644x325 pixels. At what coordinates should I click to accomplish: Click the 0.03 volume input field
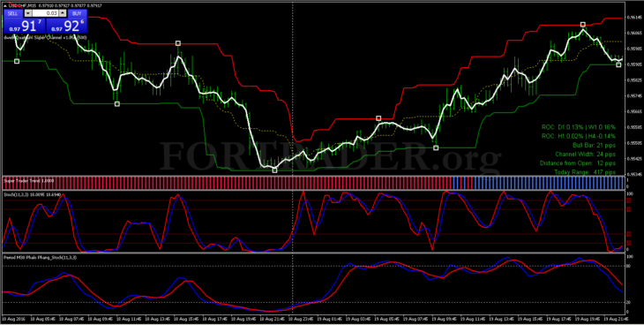pyautogui.click(x=45, y=13)
